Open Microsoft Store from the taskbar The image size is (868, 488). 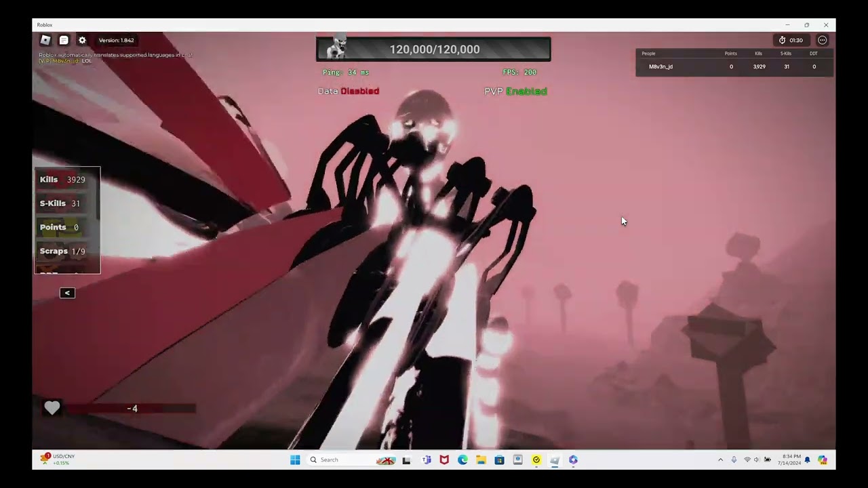pyautogui.click(x=499, y=460)
